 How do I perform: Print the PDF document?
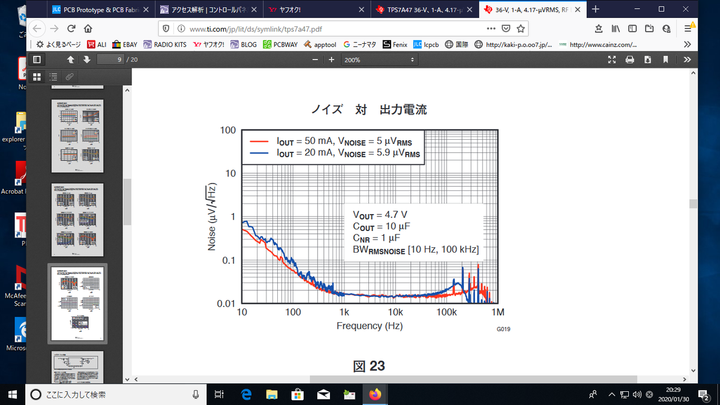[x=628, y=60]
